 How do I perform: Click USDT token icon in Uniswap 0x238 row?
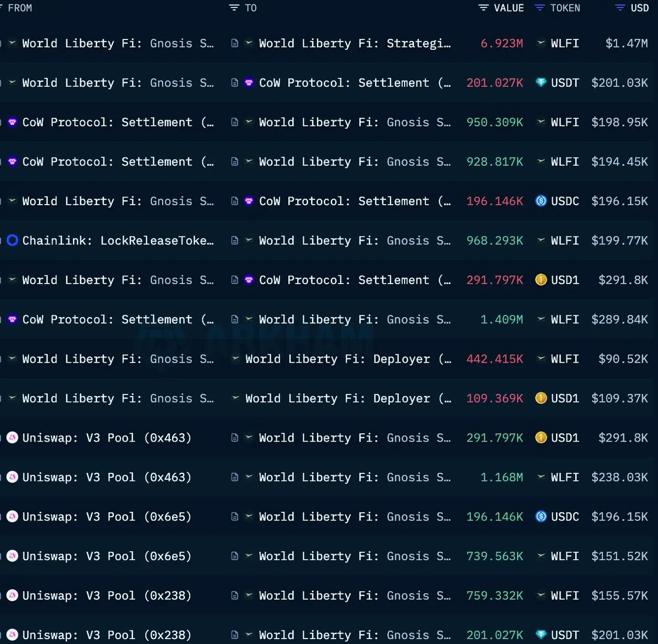541,635
